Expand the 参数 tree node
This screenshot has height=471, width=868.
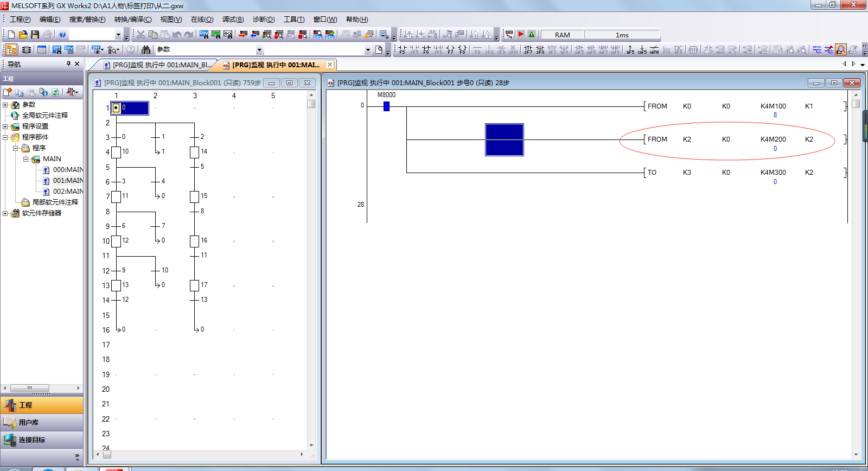pos(5,105)
